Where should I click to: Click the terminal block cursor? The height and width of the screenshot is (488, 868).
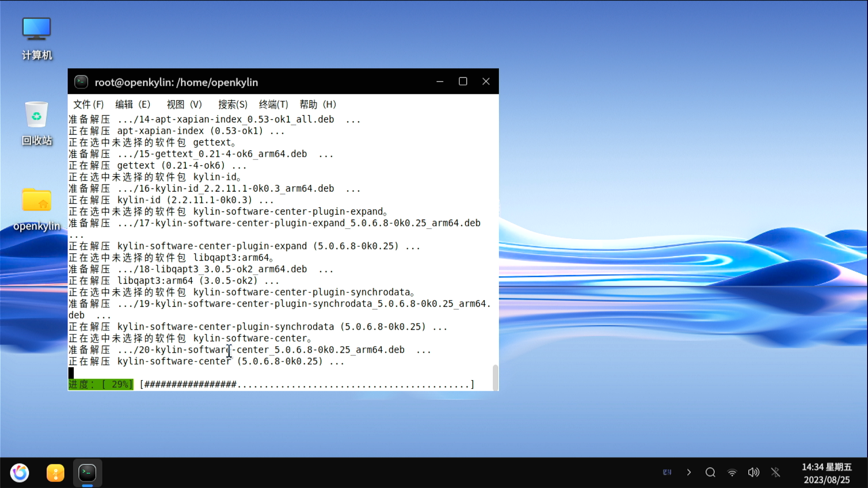tap(71, 373)
